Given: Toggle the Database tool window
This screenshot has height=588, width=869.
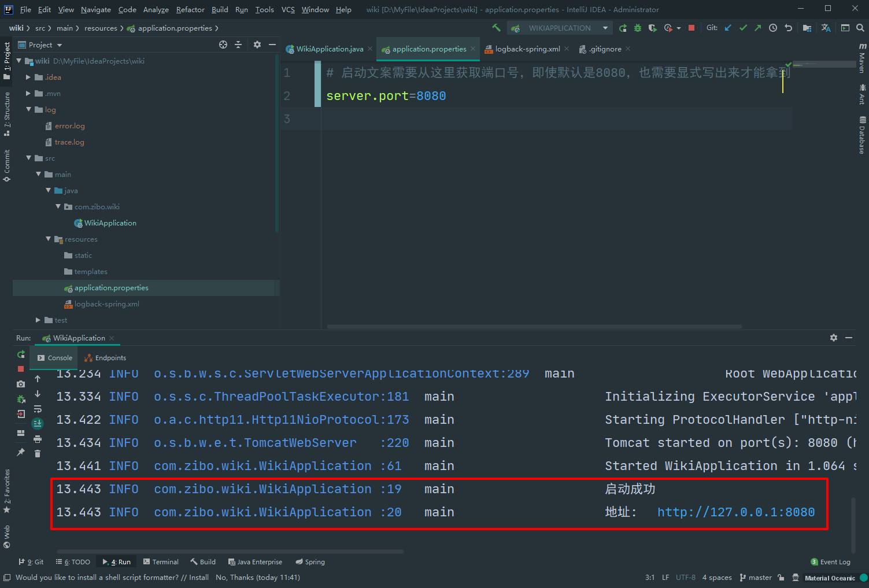Looking at the screenshot, I should (862, 135).
